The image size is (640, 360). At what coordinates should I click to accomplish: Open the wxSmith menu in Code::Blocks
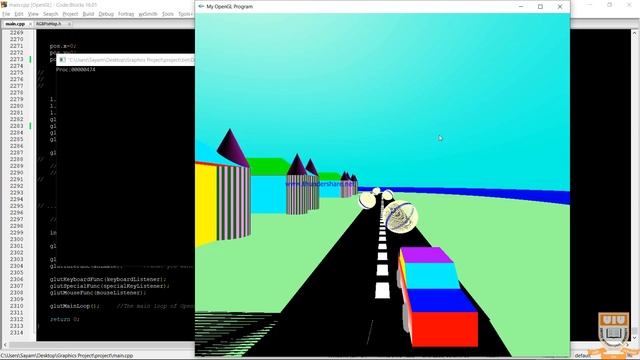[x=148, y=14]
